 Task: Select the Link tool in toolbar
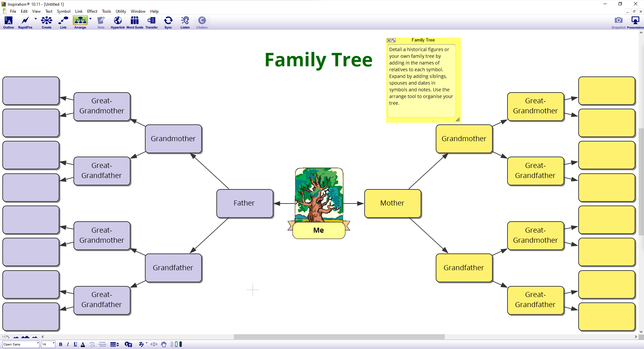coord(63,22)
